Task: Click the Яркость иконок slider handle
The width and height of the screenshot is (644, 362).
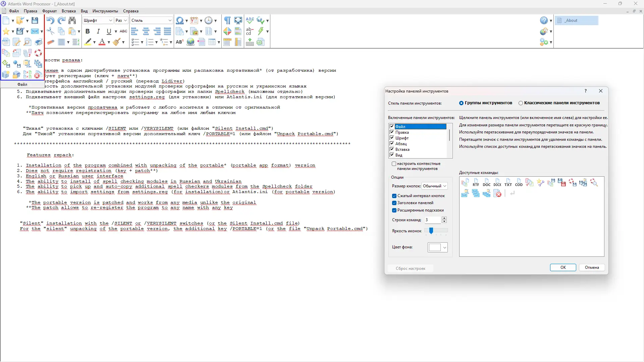Action: 431,231
